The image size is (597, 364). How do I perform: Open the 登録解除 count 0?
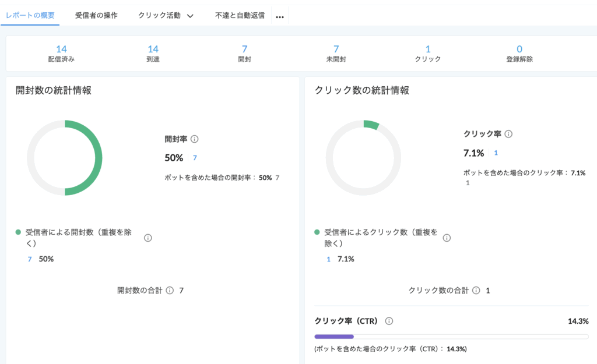click(519, 49)
